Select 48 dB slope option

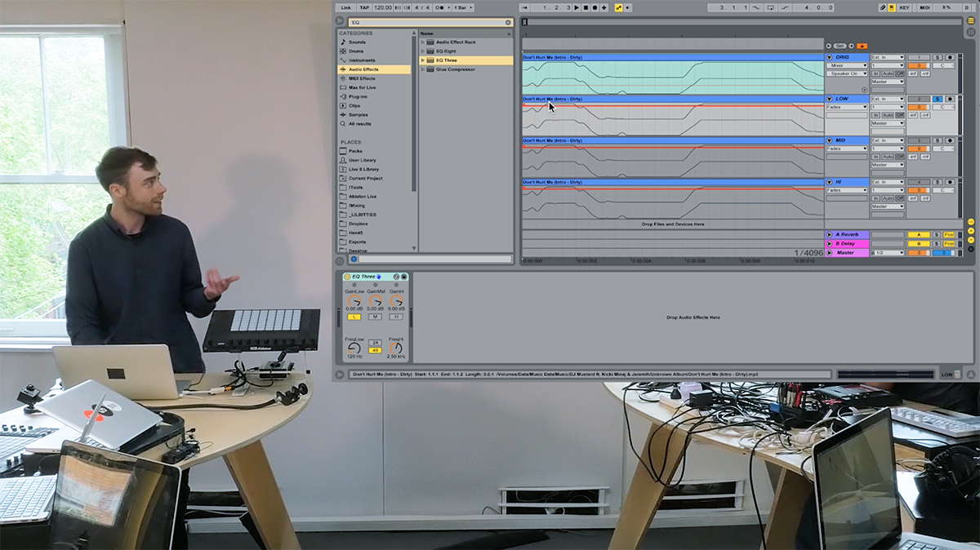pos(375,351)
